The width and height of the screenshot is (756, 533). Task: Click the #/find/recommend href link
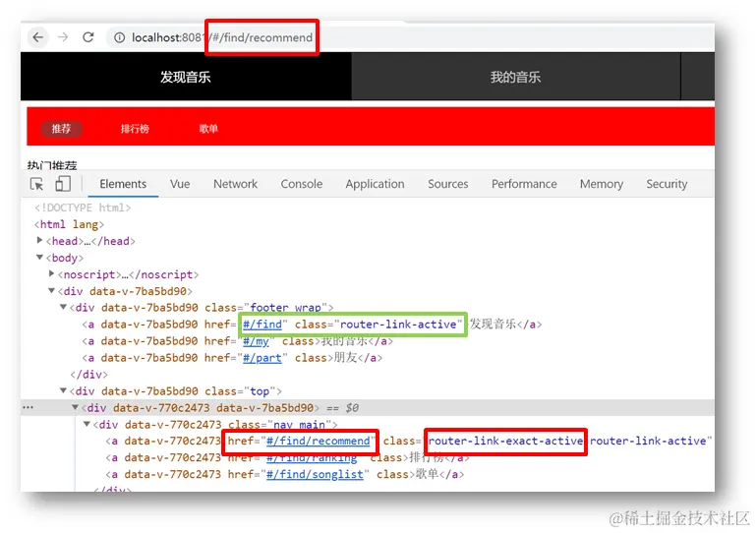tap(319, 441)
